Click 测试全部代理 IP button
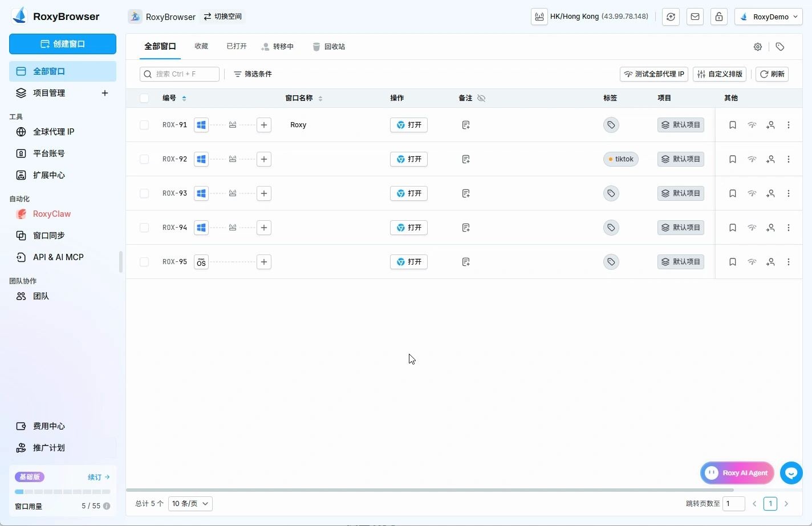812x526 pixels. (x=654, y=74)
